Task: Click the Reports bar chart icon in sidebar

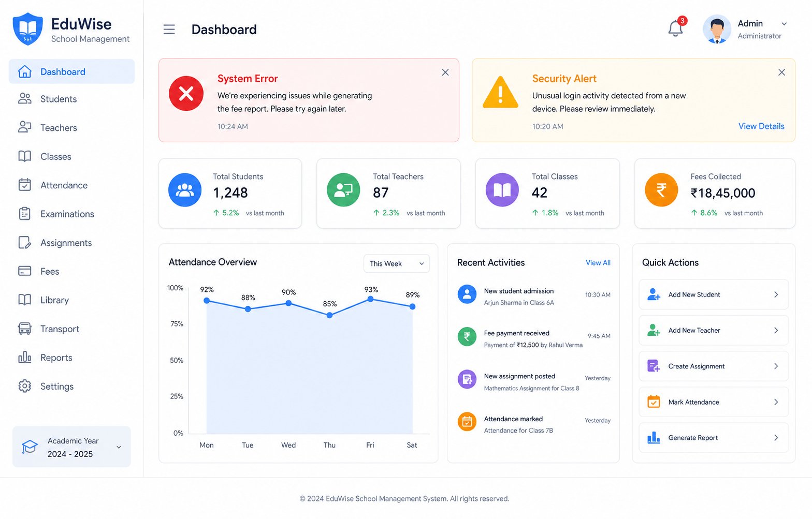Action: tap(25, 357)
